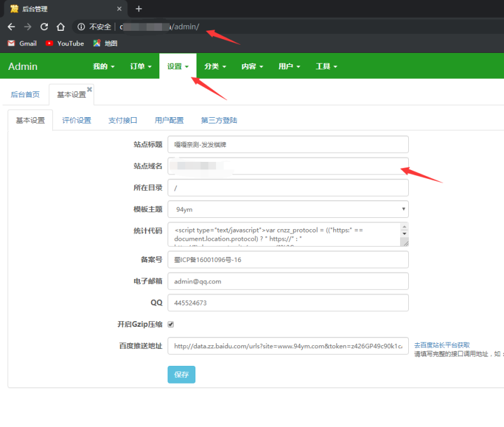Close the 后台管理 browser tab

(119, 9)
